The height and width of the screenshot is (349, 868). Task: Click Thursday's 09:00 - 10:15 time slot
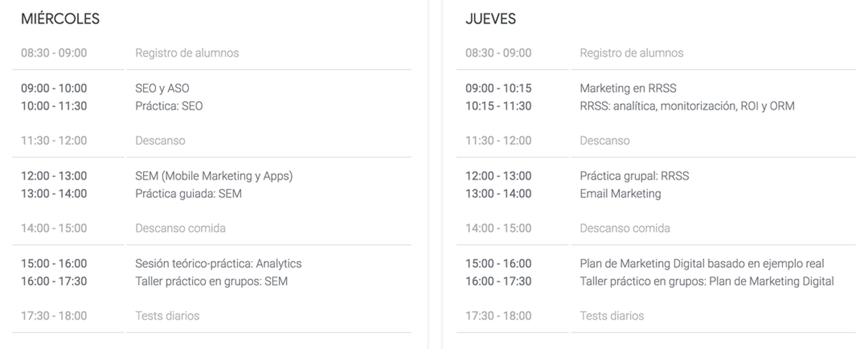point(498,88)
